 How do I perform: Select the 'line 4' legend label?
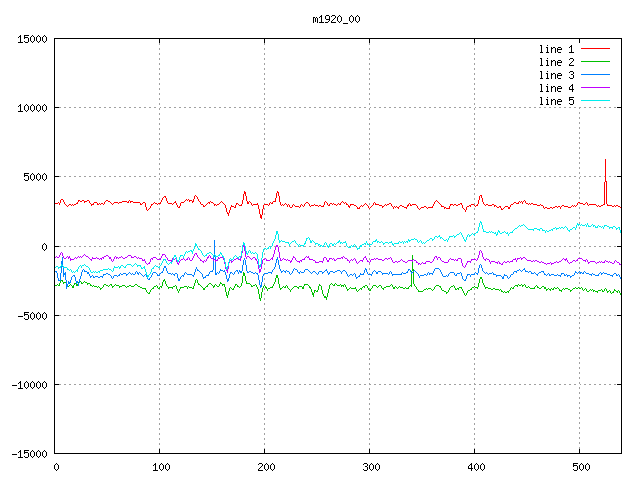(556, 88)
